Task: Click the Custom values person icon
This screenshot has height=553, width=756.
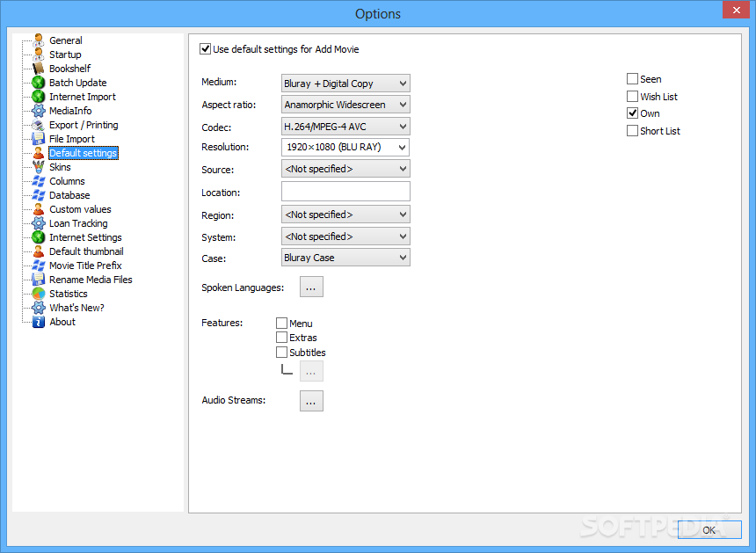Action: coord(39,209)
